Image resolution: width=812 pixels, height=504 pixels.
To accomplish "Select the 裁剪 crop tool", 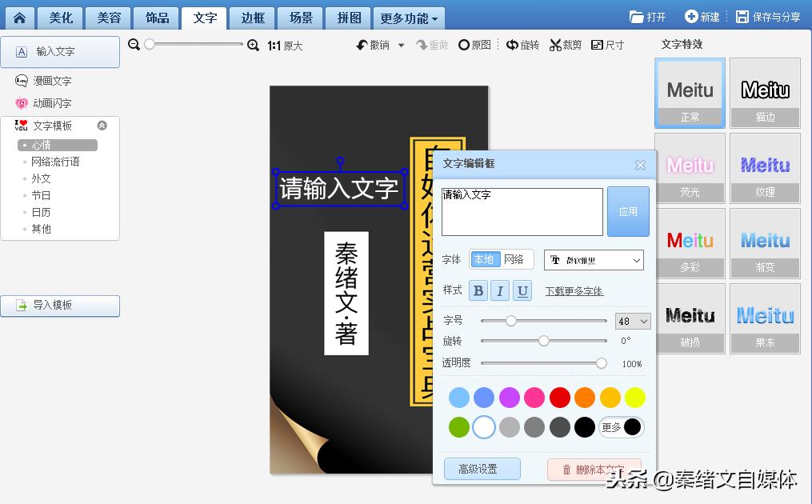I will click(x=564, y=45).
